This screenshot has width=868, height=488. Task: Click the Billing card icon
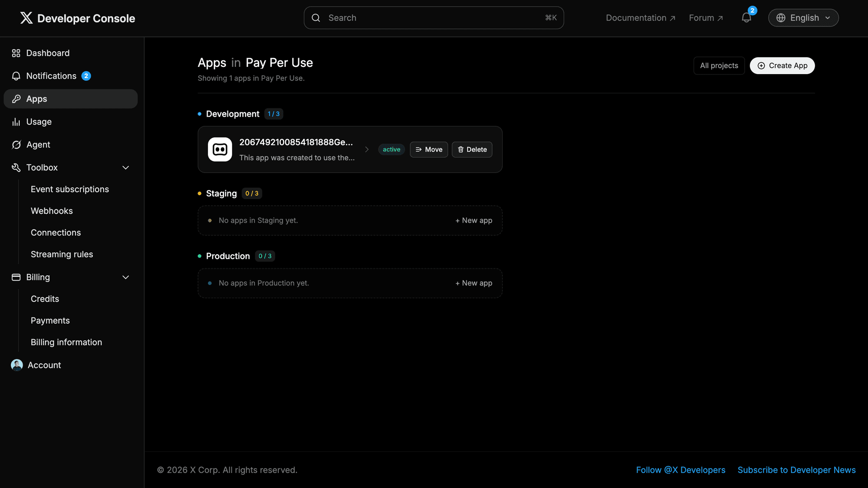16,277
